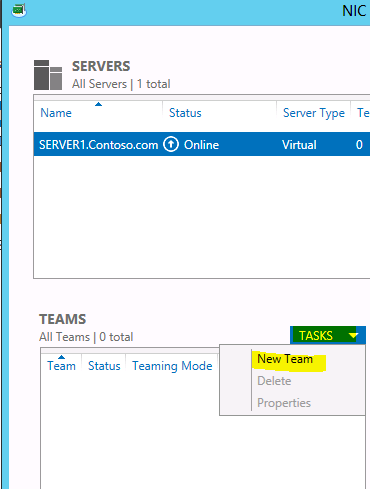Click the teams count value 0 in the server row
370x489 pixels.
[359, 145]
